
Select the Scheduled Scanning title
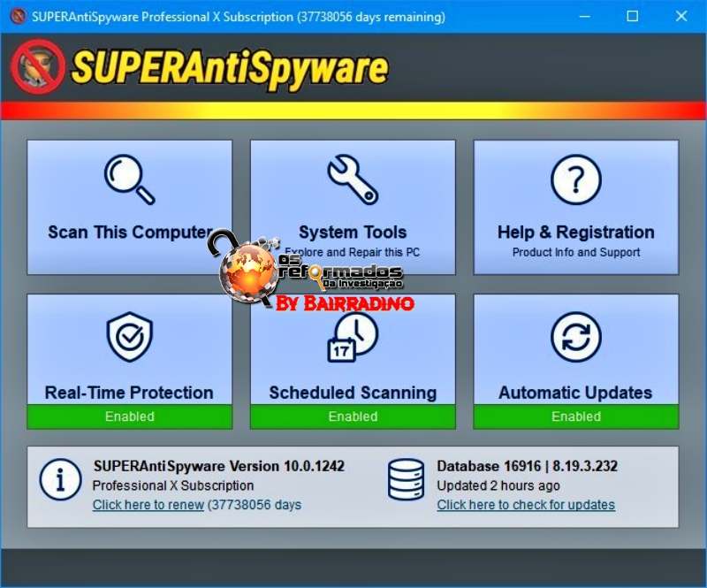[x=353, y=393]
